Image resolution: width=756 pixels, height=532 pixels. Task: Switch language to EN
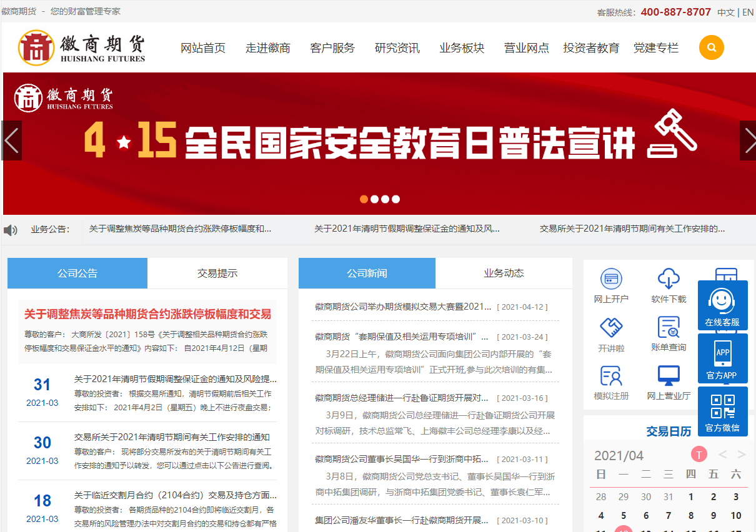[x=748, y=12]
